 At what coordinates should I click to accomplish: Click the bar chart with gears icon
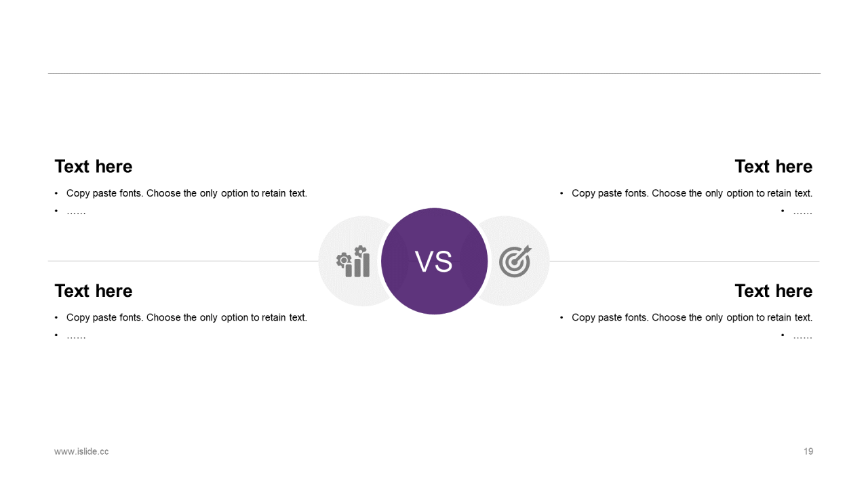353,261
